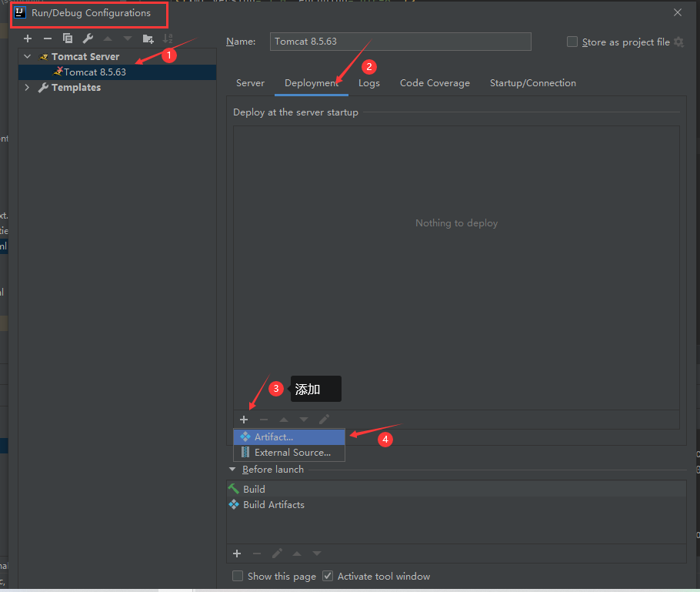700x592 pixels.
Task: Select the Build task row
Action: (456, 490)
